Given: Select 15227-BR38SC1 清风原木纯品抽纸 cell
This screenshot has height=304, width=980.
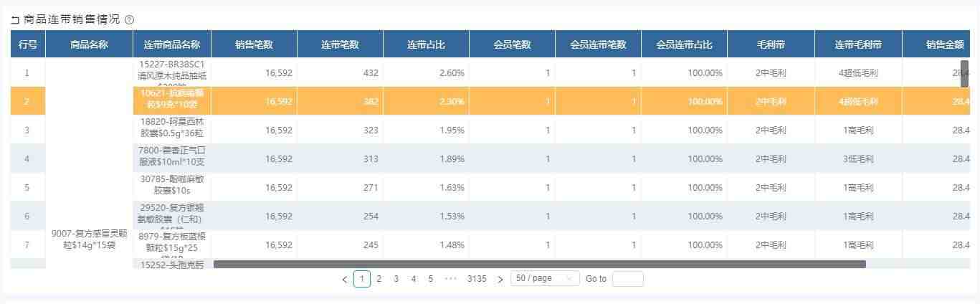Looking at the screenshot, I should point(172,73).
